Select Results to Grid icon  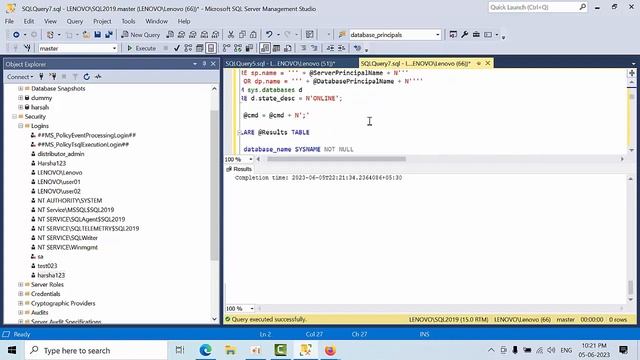pos(276,48)
